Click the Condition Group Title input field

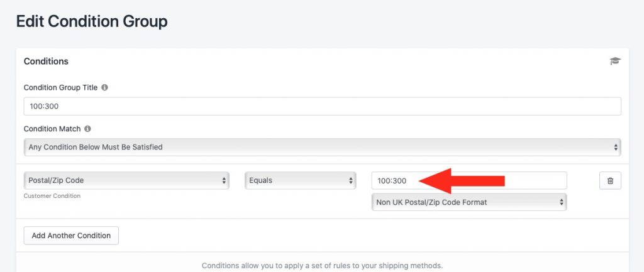(323, 106)
